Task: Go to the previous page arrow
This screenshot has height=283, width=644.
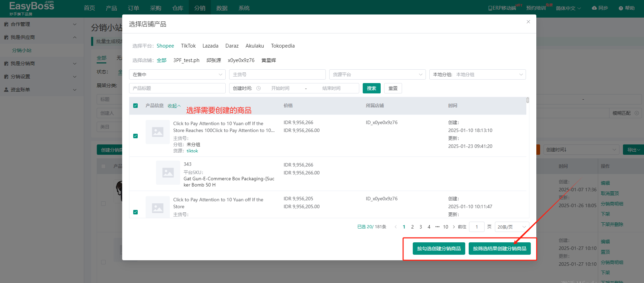Action: [396, 227]
